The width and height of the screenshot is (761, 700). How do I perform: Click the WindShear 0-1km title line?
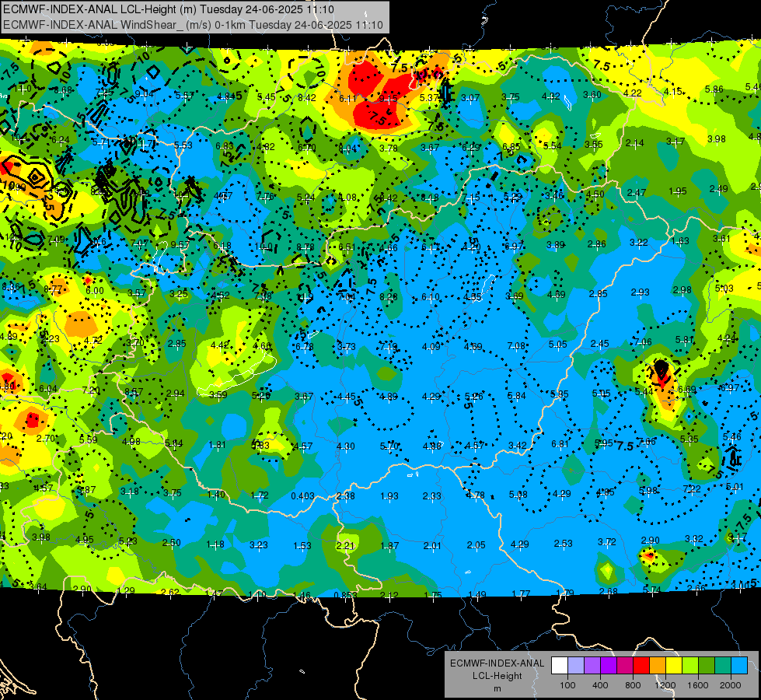193,25
